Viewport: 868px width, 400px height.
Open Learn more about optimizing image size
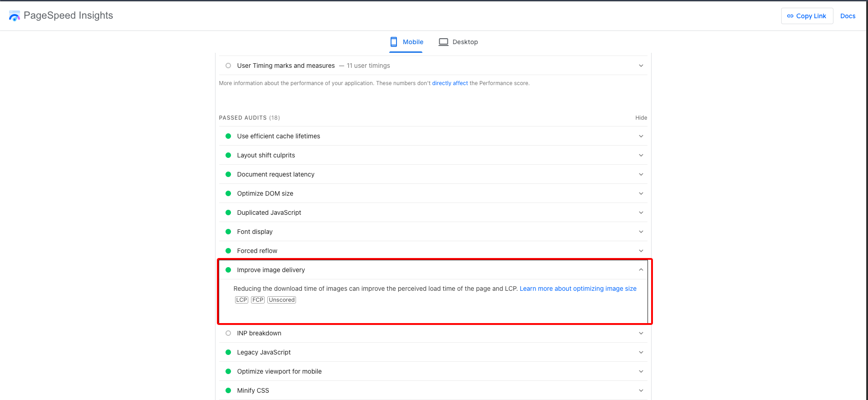(577, 289)
